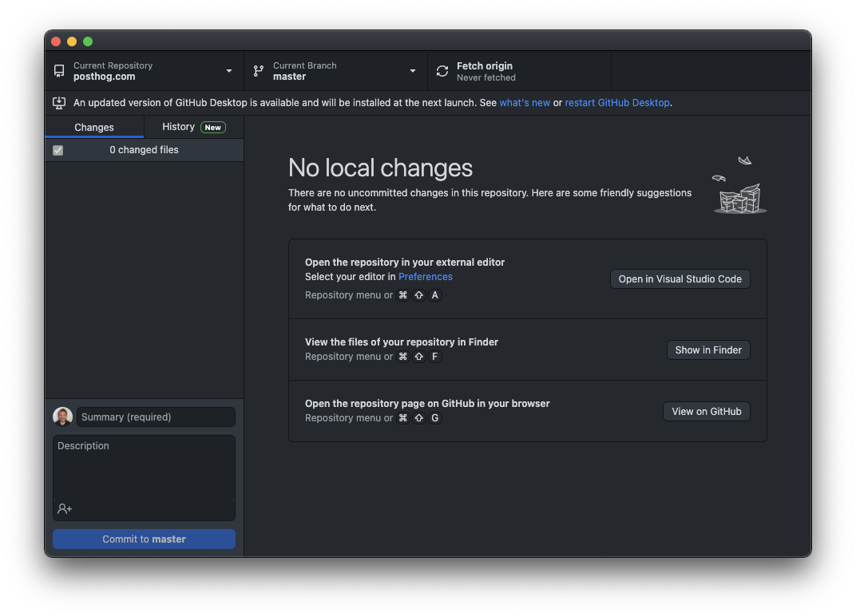This screenshot has height=616, width=856.
Task: Toggle the checkbox above the changed files list
Action: 57,149
